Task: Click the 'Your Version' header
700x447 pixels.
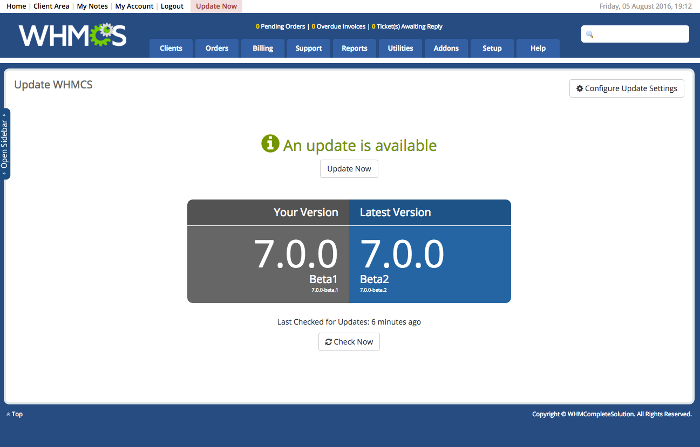Action: click(306, 212)
